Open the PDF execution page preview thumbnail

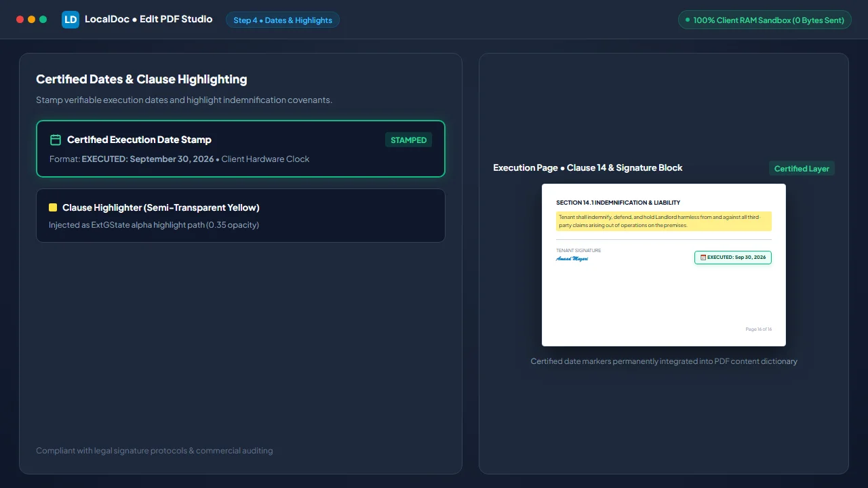coord(664,265)
